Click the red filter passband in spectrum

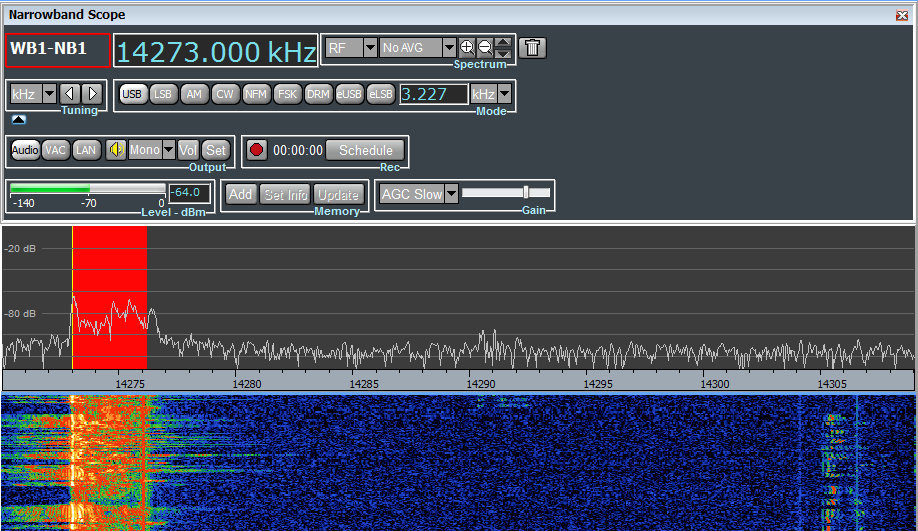coord(109,297)
